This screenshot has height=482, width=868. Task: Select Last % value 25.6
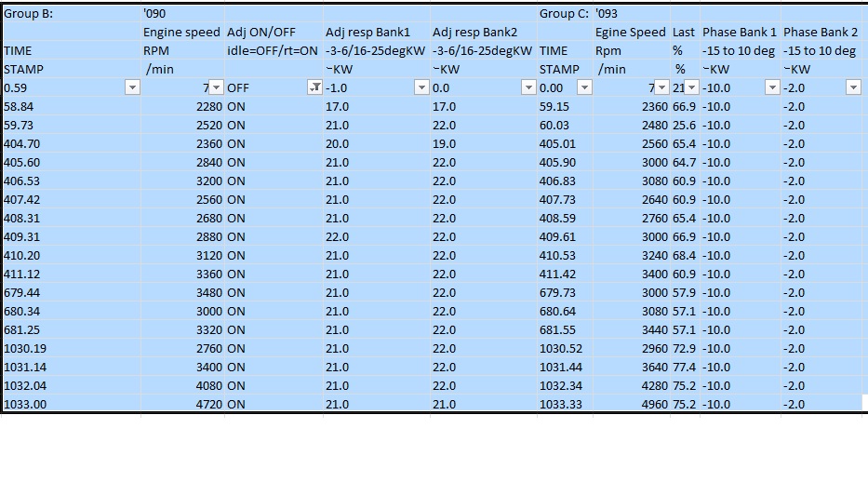[x=686, y=125]
